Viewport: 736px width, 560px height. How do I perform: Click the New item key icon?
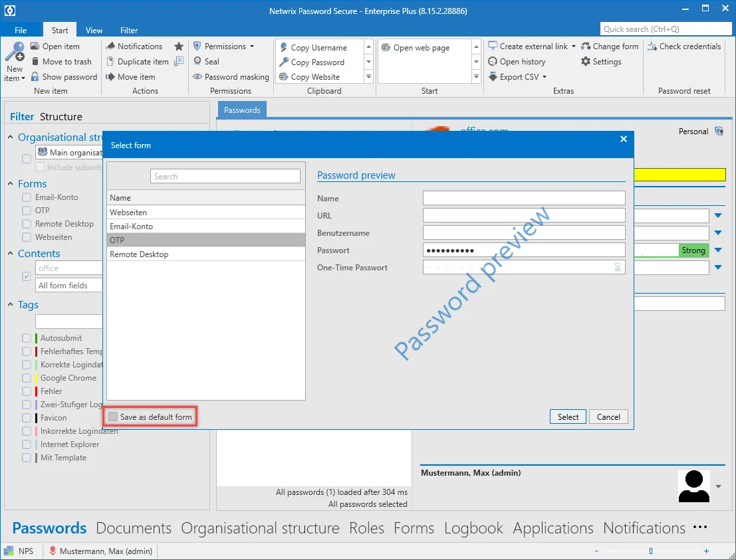[x=14, y=52]
